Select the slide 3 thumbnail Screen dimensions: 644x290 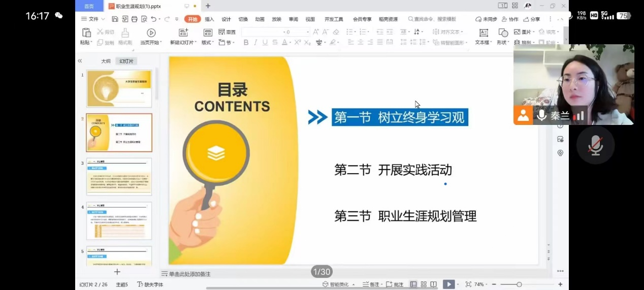point(119,176)
